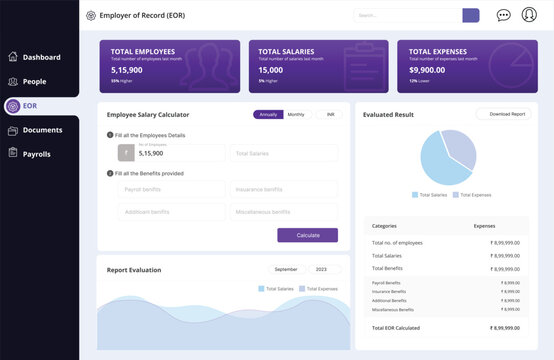Click the Payroll benefits field
This screenshot has width=554, height=360.
tap(171, 189)
